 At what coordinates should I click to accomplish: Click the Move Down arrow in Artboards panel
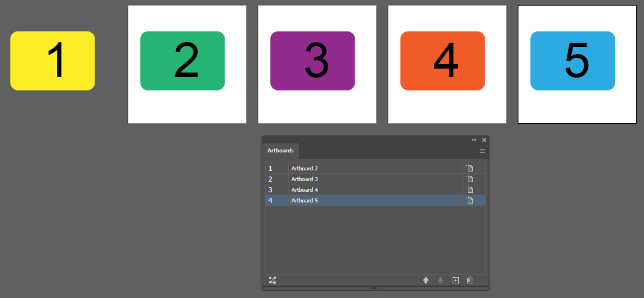pos(441,280)
